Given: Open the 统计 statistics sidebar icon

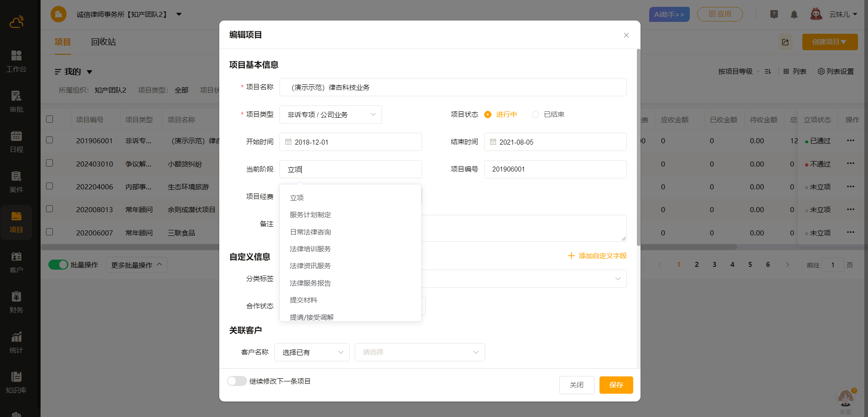Looking at the screenshot, I should point(16,342).
